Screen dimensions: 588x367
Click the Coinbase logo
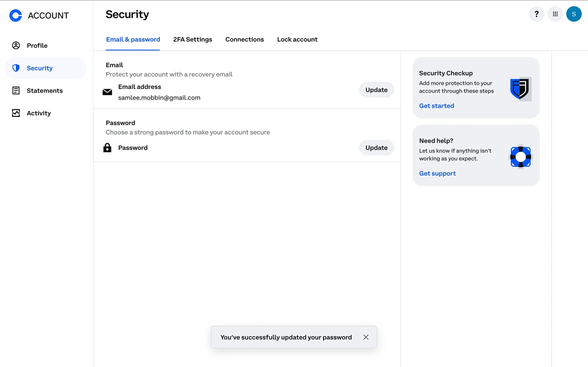click(x=15, y=15)
